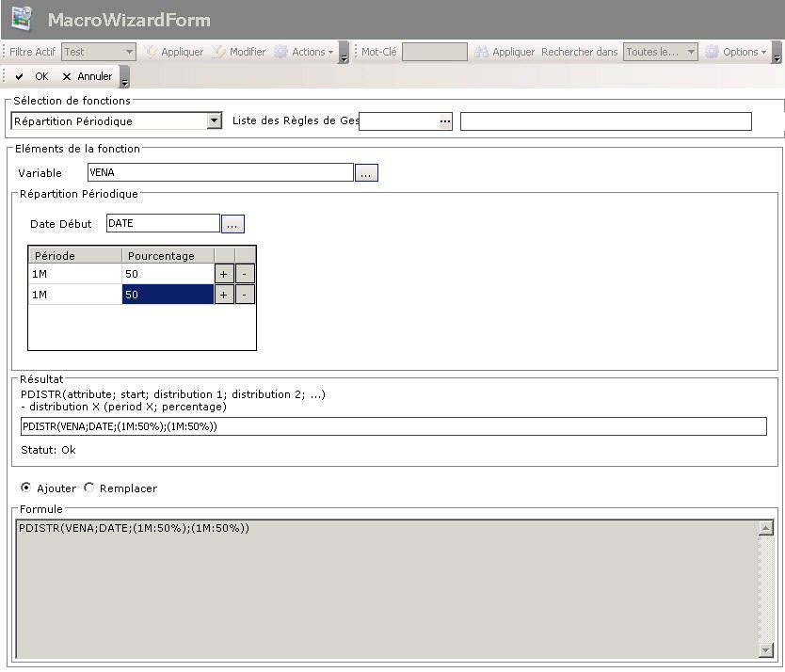Click the browse button next to Variable field
The height and width of the screenshot is (672, 785).
(x=366, y=173)
